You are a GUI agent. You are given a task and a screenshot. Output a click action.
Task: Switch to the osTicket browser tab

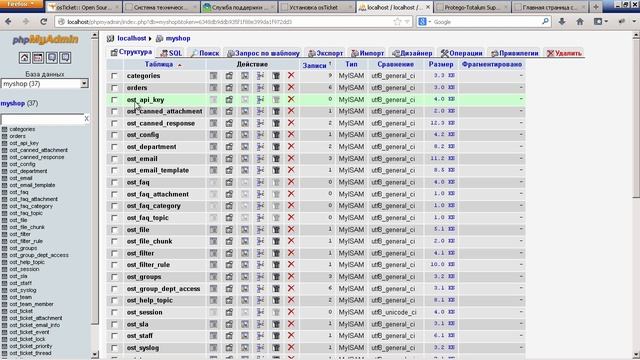[x=84, y=7]
